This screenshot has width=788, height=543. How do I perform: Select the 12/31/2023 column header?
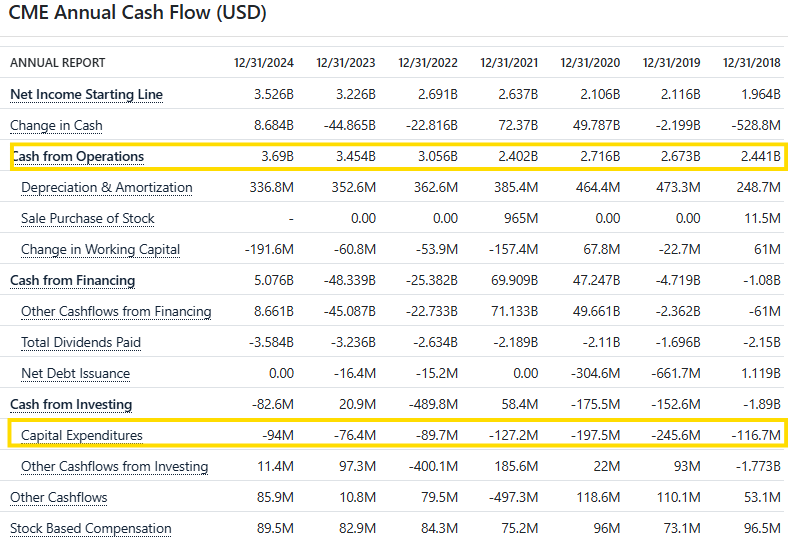(x=346, y=63)
